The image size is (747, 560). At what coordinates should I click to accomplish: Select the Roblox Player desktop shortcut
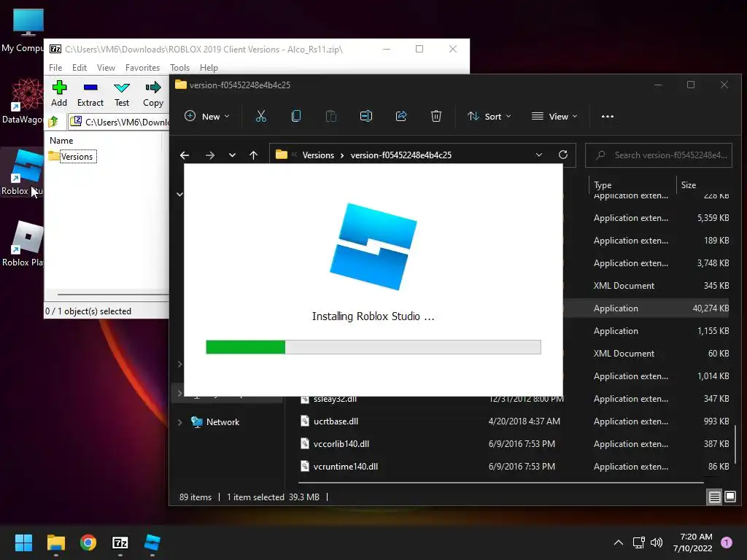[x=23, y=244]
